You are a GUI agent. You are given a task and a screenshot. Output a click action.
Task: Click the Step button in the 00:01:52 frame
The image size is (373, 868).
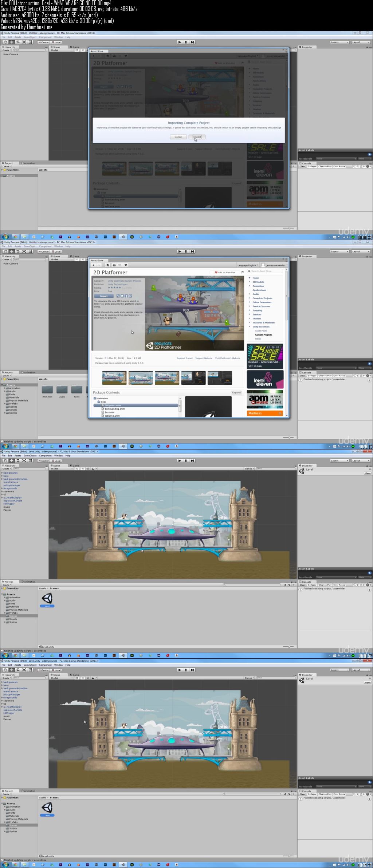point(192,461)
